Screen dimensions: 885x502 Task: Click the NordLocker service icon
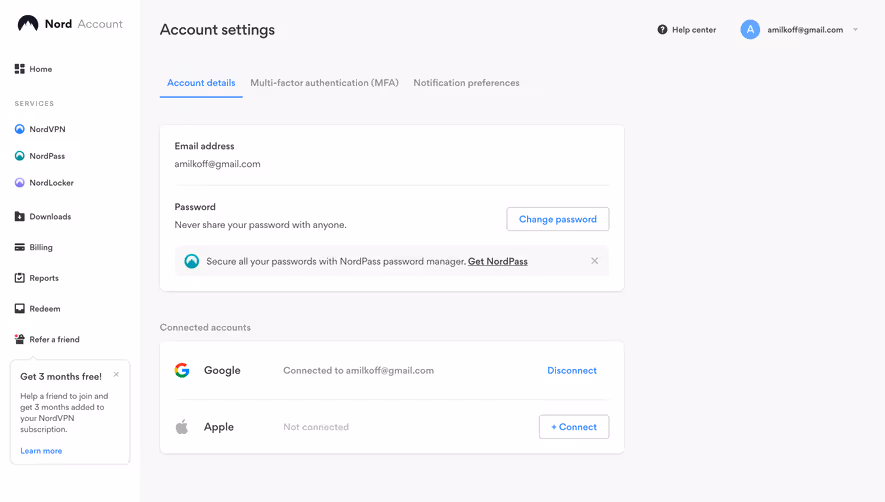(20, 182)
